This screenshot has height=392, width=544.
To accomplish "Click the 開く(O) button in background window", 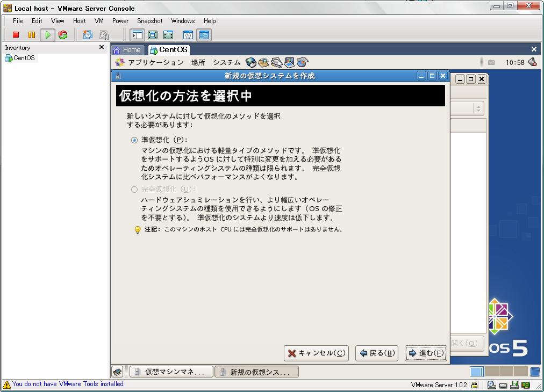I will click(467, 344).
